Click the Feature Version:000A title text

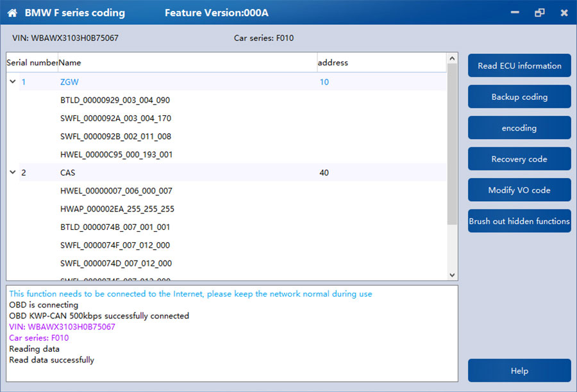217,13
